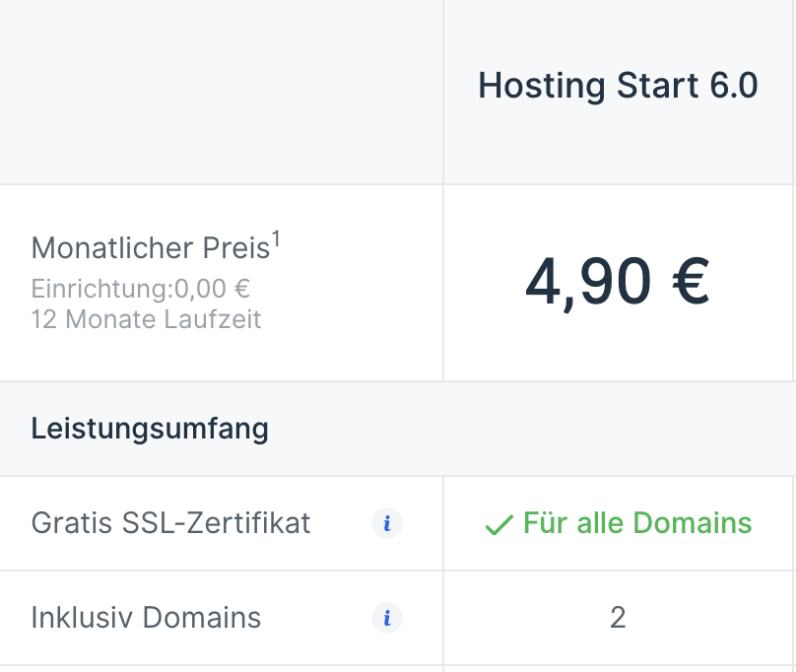Click the value 2 for Inklusiv Domains
Viewport: 796px width, 672px height.
click(x=618, y=618)
